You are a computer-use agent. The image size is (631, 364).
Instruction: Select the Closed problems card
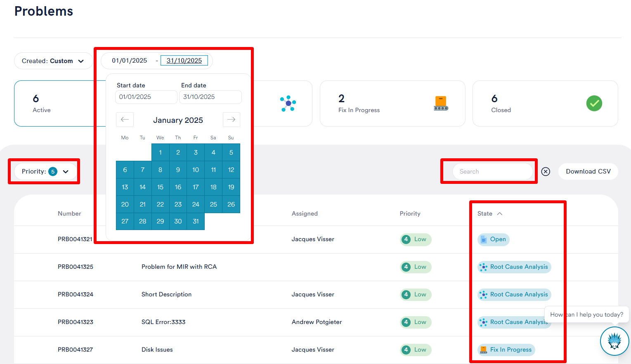coord(545,103)
